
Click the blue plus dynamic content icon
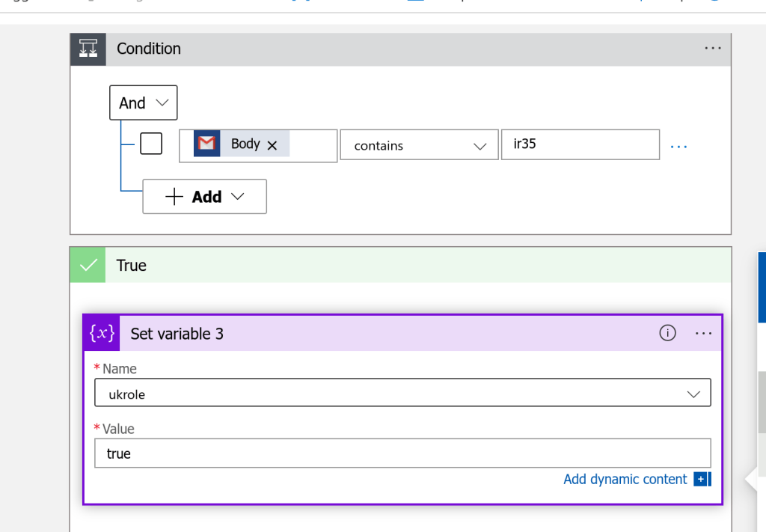click(702, 479)
